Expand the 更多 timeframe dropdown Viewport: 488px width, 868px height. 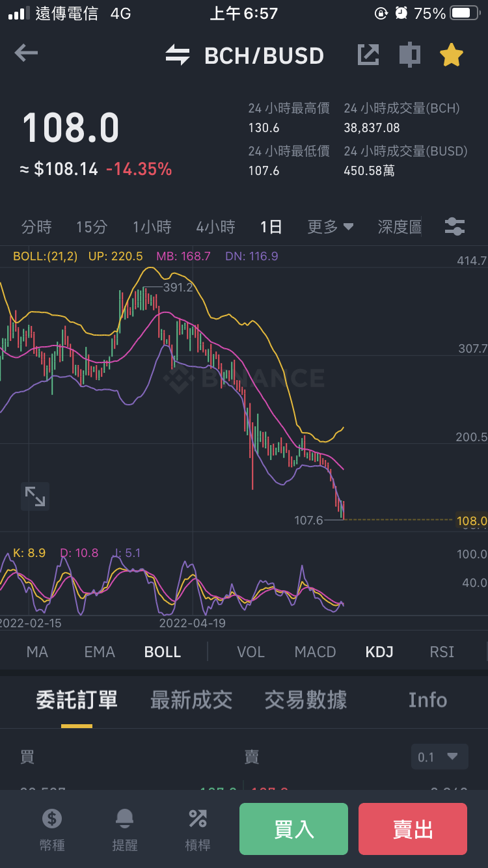click(x=331, y=227)
